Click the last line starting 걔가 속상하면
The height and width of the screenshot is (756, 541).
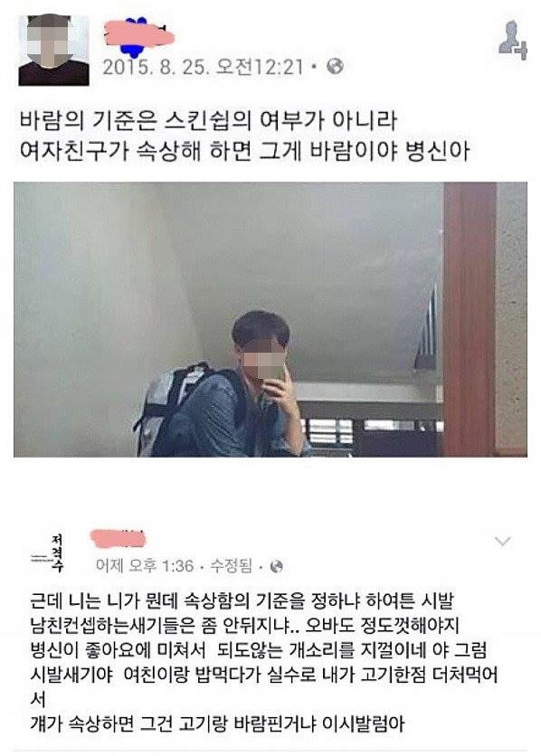click(217, 723)
